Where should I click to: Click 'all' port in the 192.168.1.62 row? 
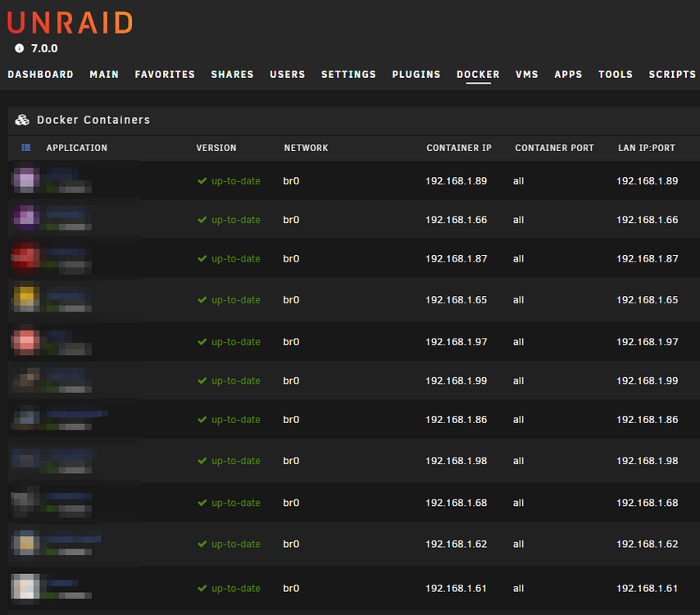tap(518, 544)
